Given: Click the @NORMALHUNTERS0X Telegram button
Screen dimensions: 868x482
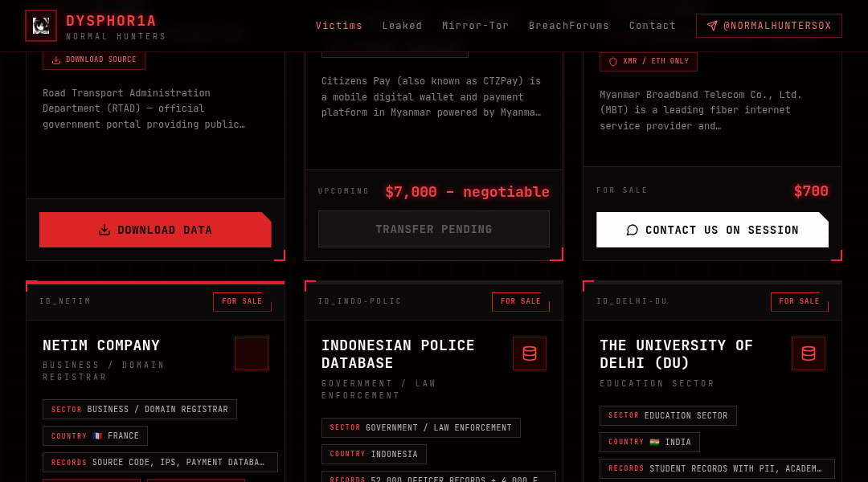Looking at the screenshot, I should [x=769, y=26].
